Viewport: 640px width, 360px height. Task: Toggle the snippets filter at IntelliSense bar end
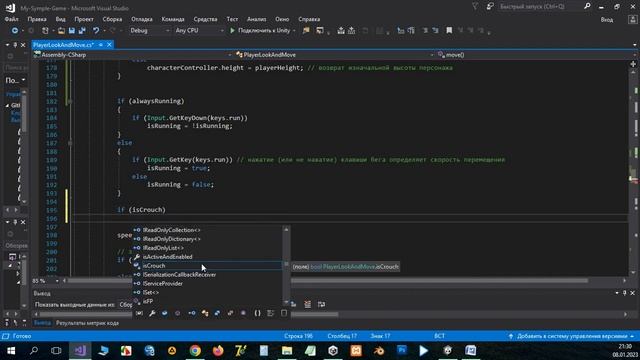[x=284, y=313]
